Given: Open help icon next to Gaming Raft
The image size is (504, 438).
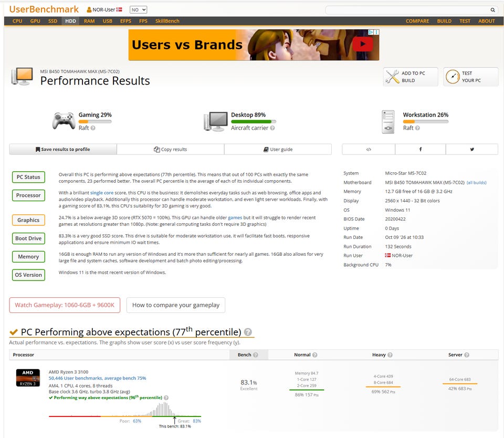Looking at the screenshot, I should point(93,128).
